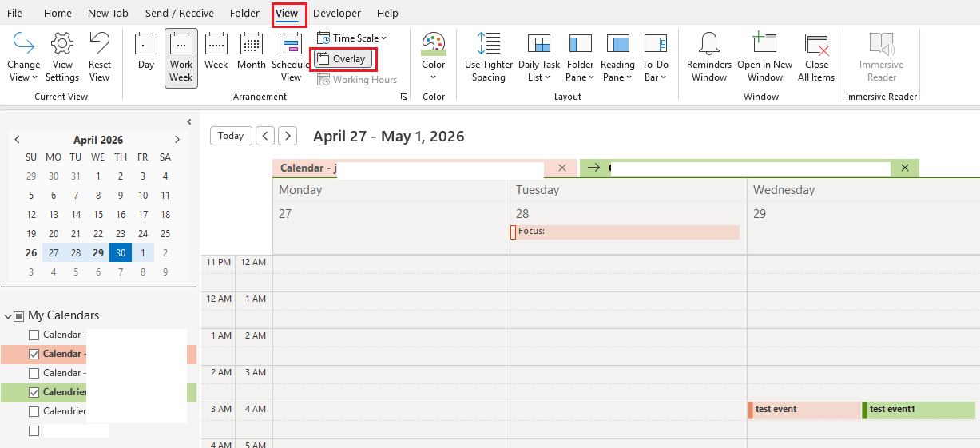Check the third Calendar checkbox
The width and height of the screenshot is (980, 448).
[34, 373]
